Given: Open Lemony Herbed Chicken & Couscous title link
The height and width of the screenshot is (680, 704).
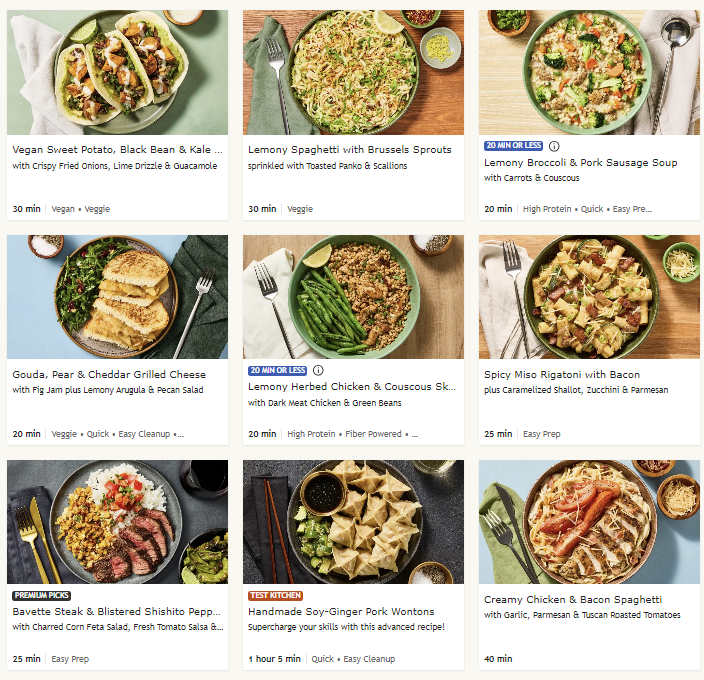Looking at the screenshot, I should point(352,387).
